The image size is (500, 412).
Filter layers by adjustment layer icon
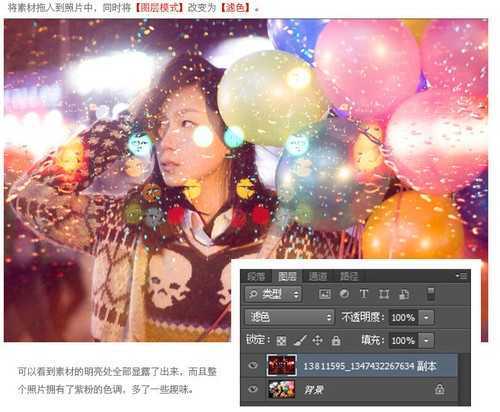tap(344, 294)
